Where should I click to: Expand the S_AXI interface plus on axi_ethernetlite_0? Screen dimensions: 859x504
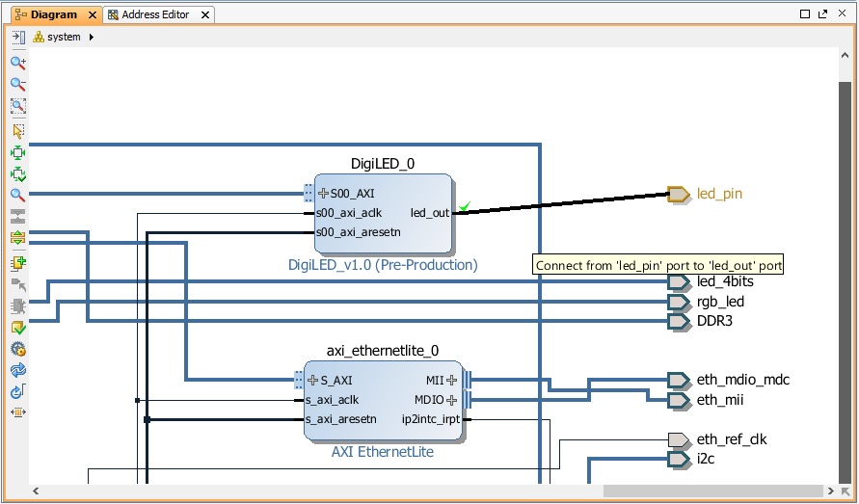(x=312, y=380)
